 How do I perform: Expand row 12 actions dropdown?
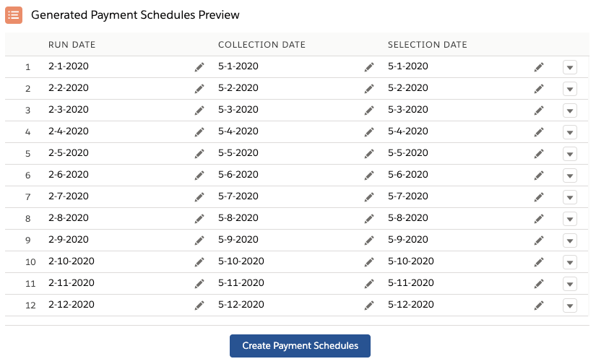coord(570,305)
